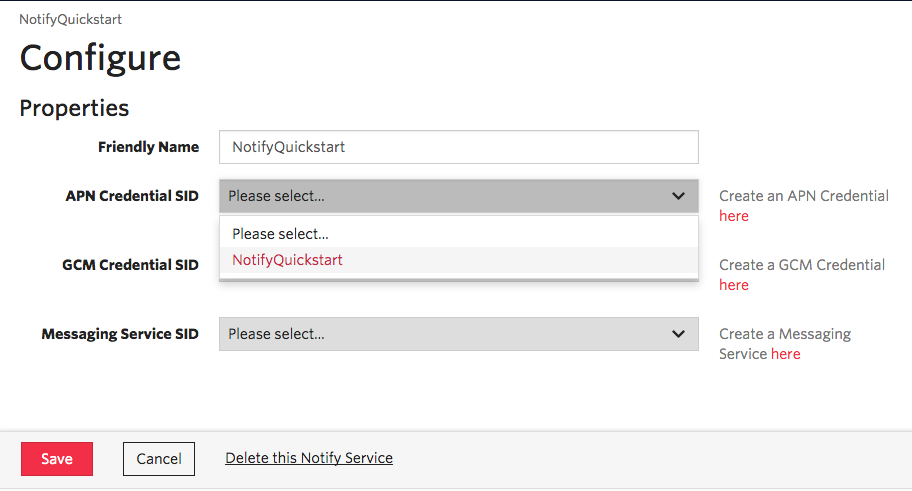The height and width of the screenshot is (491, 912).
Task: Click the APN Credential SID chevron arrow
Action: point(678,196)
